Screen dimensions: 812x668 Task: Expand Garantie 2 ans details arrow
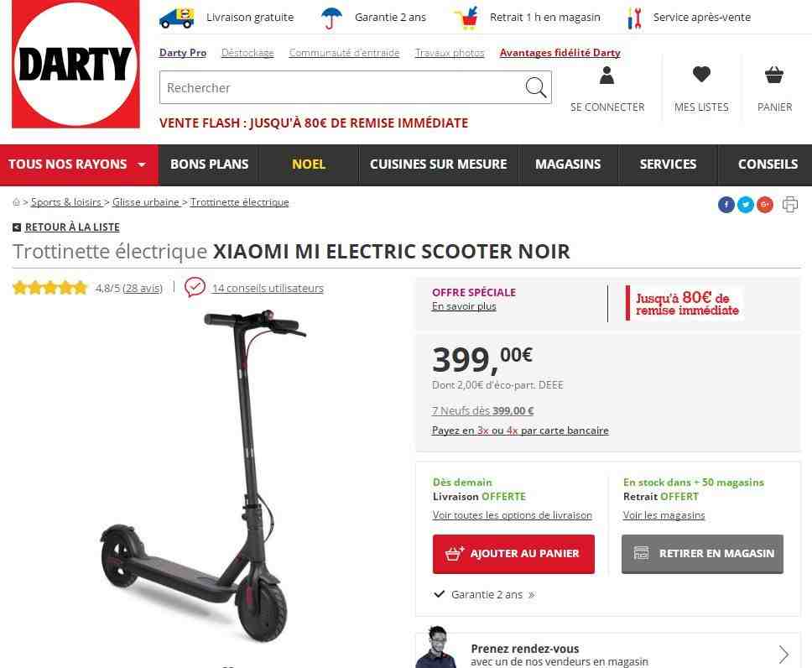[x=531, y=595]
